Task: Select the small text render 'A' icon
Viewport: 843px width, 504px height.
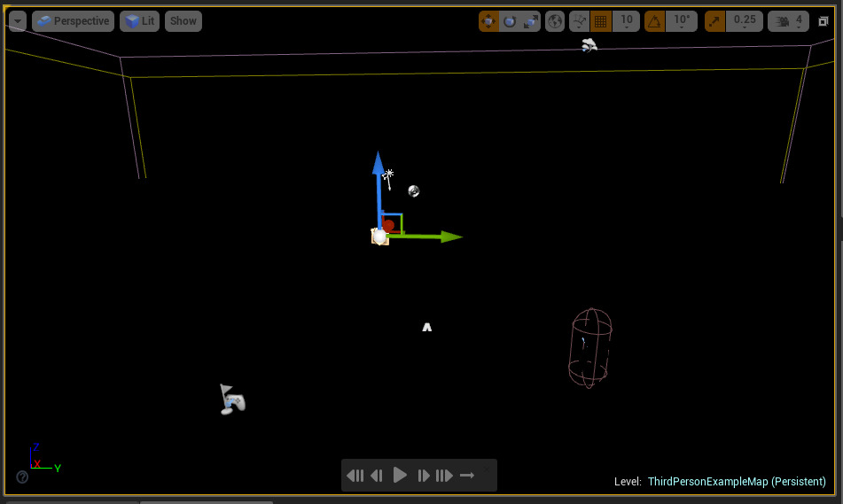Action: tap(427, 327)
